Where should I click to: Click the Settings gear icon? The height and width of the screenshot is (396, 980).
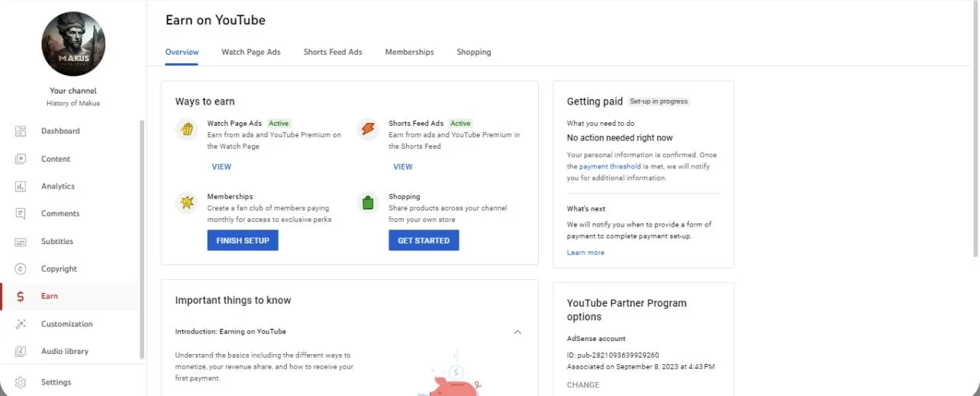coord(21,382)
